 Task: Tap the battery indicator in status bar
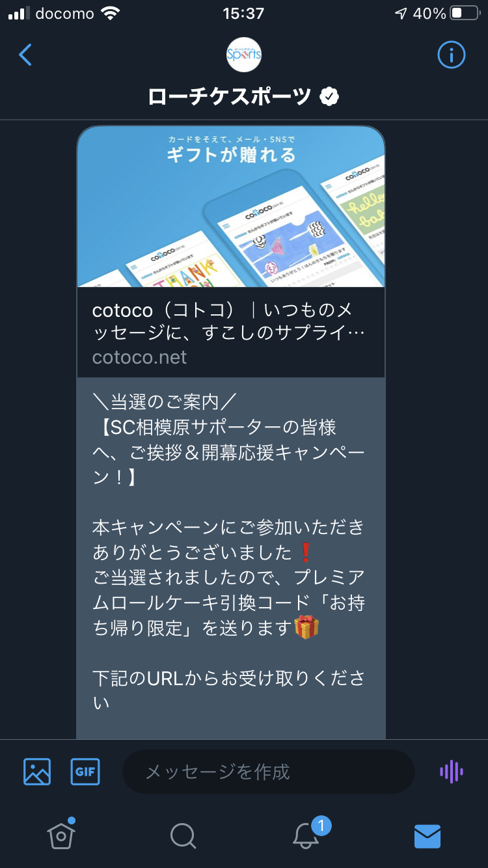tap(465, 14)
